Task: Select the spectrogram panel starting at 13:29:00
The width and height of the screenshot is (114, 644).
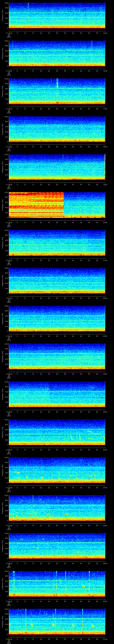Action: pyautogui.click(x=57, y=584)
